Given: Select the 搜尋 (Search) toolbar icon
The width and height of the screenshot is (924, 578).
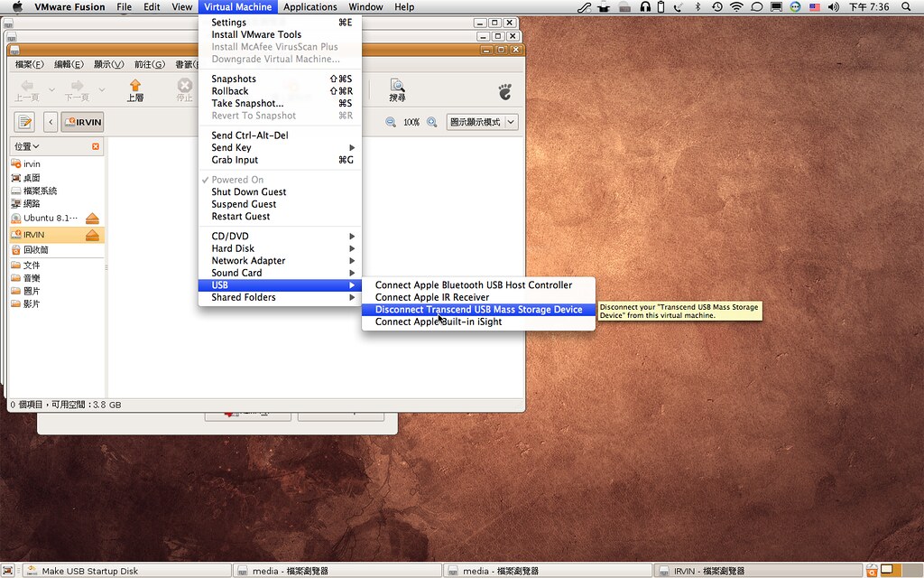Looking at the screenshot, I should (397, 88).
